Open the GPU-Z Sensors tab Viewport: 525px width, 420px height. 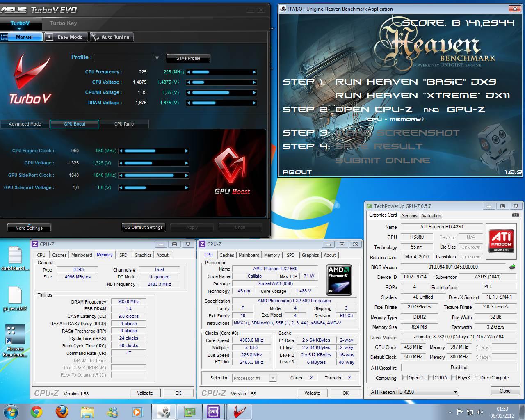coord(409,216)
